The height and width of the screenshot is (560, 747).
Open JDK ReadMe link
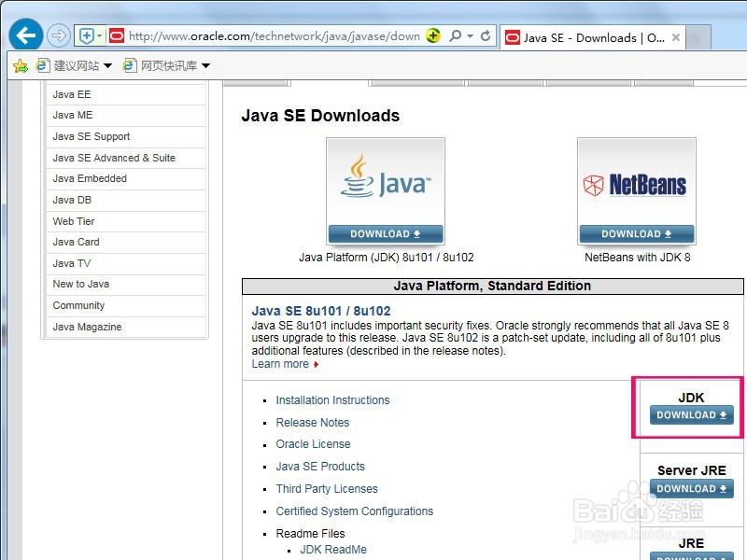pos(333,550)
